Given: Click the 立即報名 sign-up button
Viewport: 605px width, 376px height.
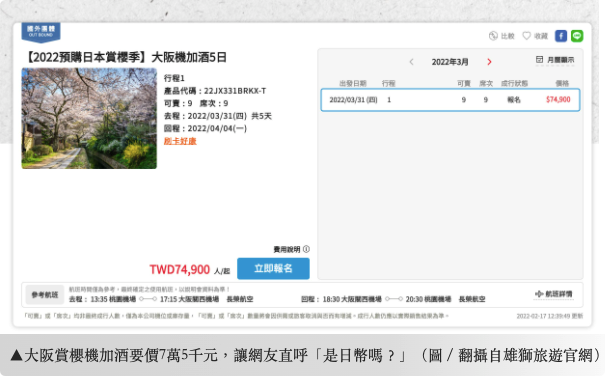Looking at the screenshot, I should (x=273, y=268).
